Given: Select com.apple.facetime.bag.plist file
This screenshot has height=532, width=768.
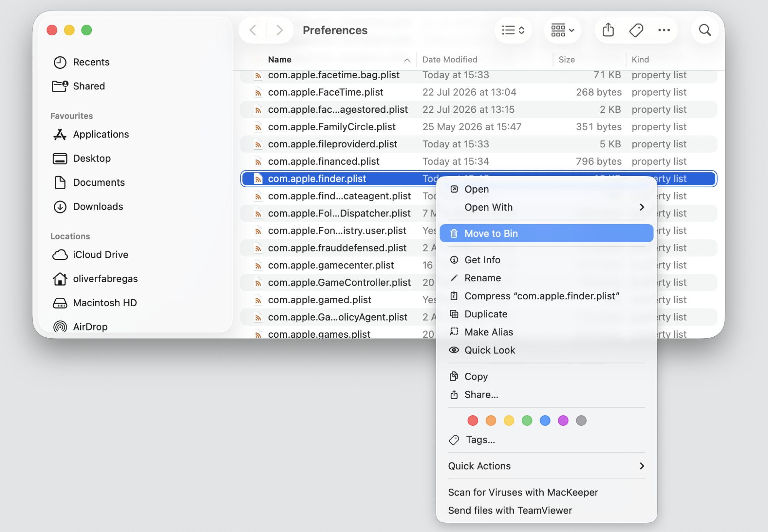Looking at the screenshot, I should coord(478,75).
